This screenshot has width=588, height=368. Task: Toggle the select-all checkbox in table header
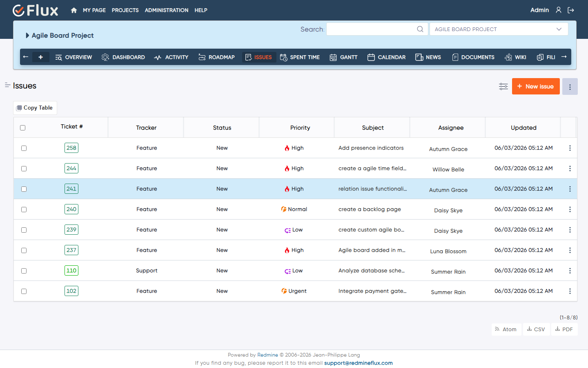coord(22,128)
